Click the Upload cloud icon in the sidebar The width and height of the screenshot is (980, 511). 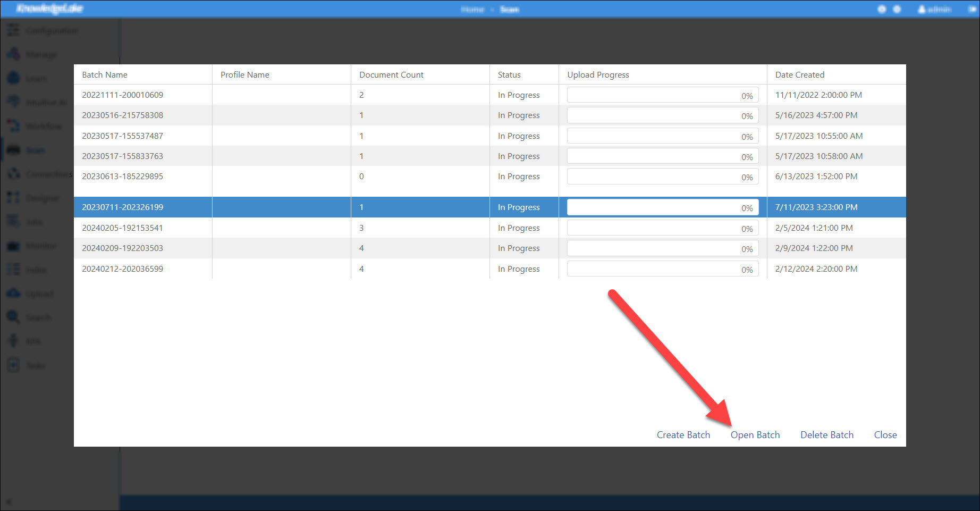tap(13, 294)
